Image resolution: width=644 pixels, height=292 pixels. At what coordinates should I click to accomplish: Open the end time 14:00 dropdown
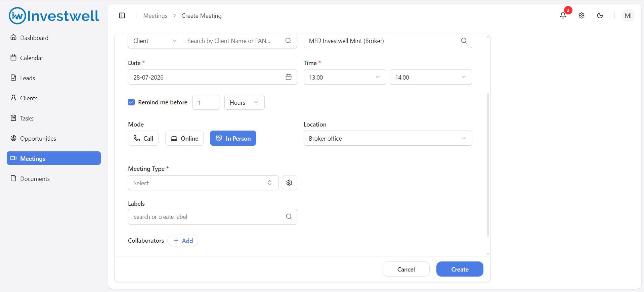click(x=431, y=77)
